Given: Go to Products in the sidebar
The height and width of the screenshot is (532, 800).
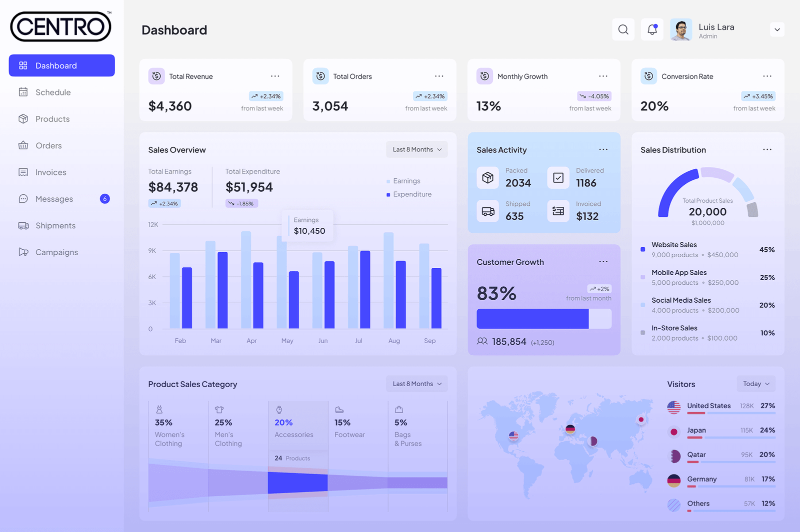Looking at the screenshot, I should coord(52,119).
